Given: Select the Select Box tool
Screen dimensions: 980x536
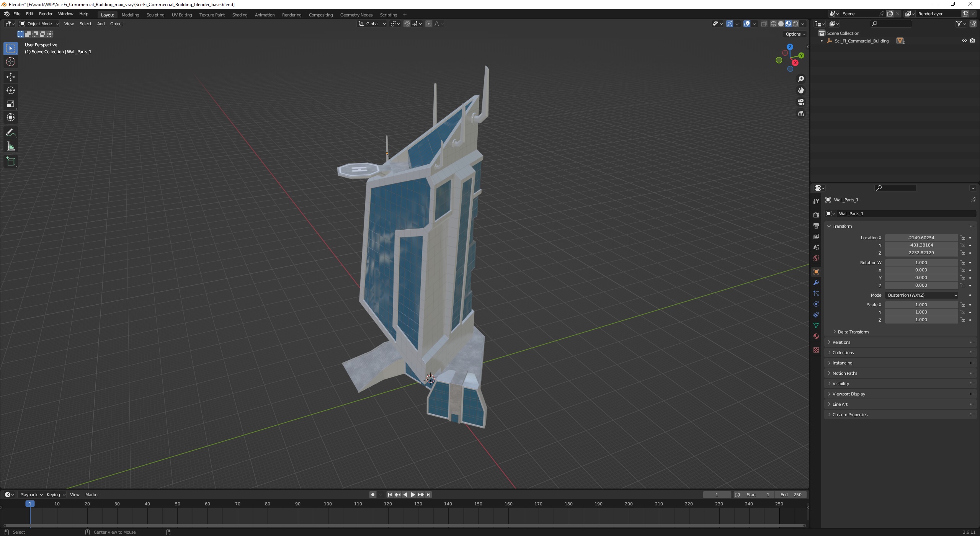Looking at the screenshot, I should click(x=11, y=48).
